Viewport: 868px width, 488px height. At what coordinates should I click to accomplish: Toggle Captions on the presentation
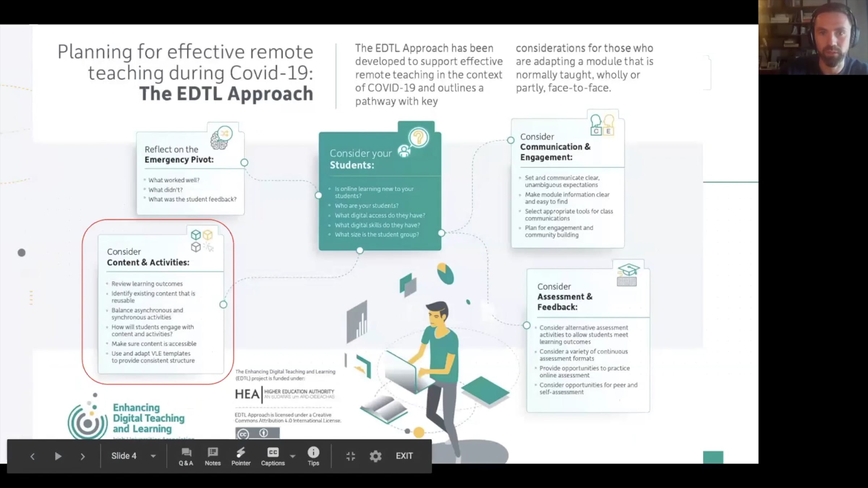[273, 457]
